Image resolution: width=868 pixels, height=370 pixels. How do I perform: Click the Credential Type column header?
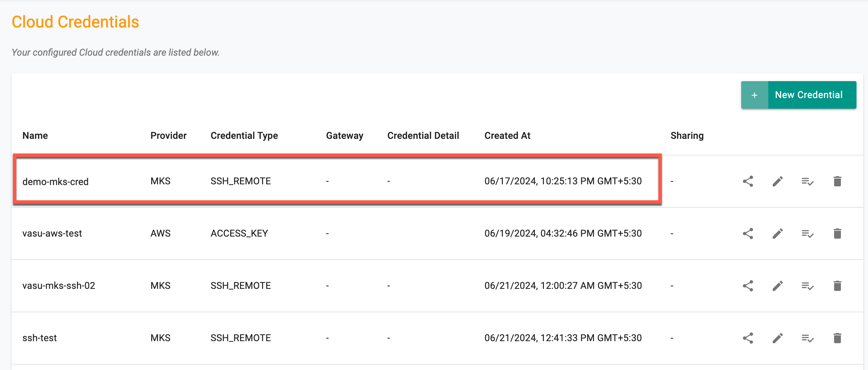244,136
